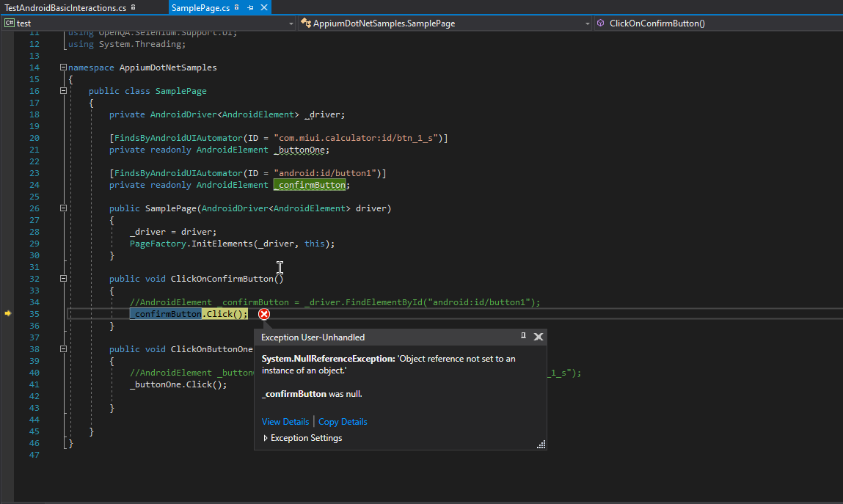Click the selected _confirmButton in the Click() statement
The height and width of the screenshot is (504, 843).
166,314
